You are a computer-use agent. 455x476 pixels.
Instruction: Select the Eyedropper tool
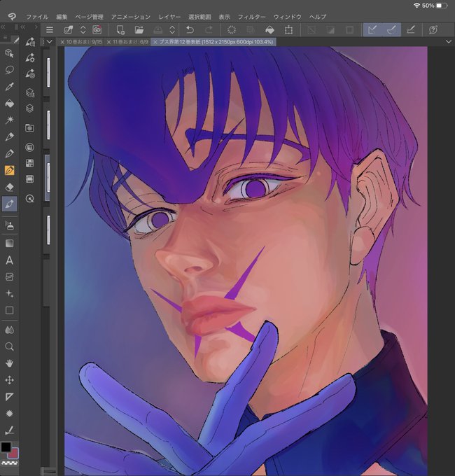coord(9,87)
